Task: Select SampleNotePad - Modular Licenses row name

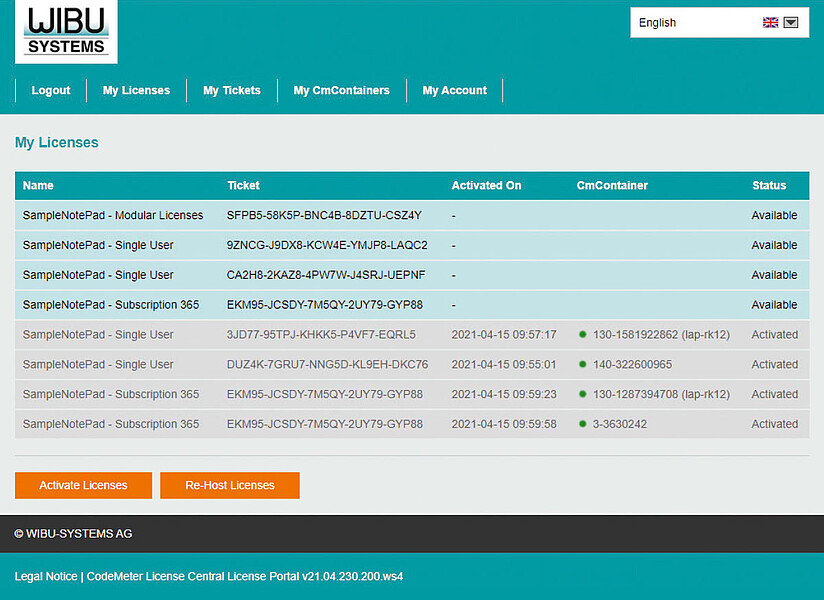Action: [x=112, y=215]
